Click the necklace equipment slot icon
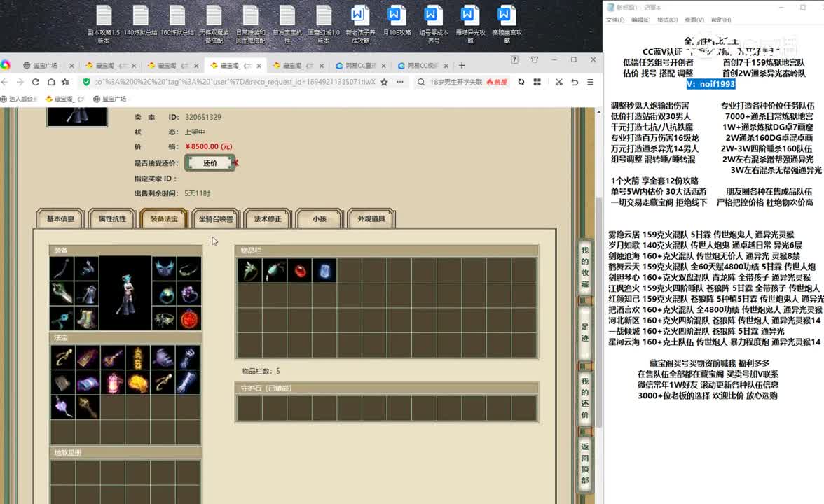Viewport: 824px width, 504px height. tap(189, 268)
